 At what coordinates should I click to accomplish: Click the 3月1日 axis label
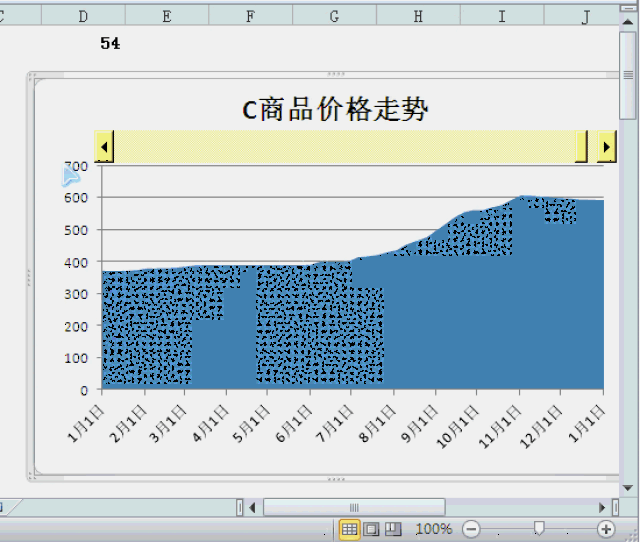(x=167, y=424)
